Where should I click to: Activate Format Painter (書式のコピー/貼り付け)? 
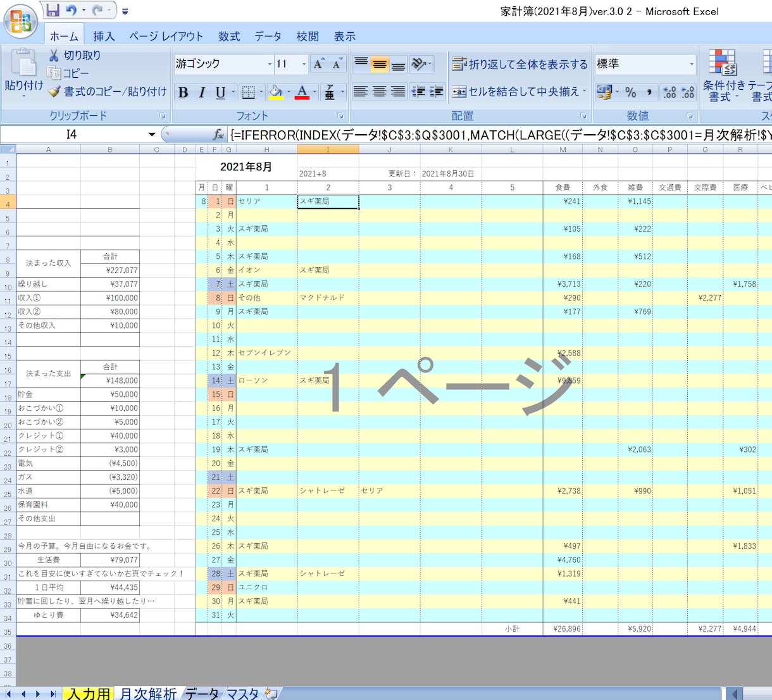(108, 92)
